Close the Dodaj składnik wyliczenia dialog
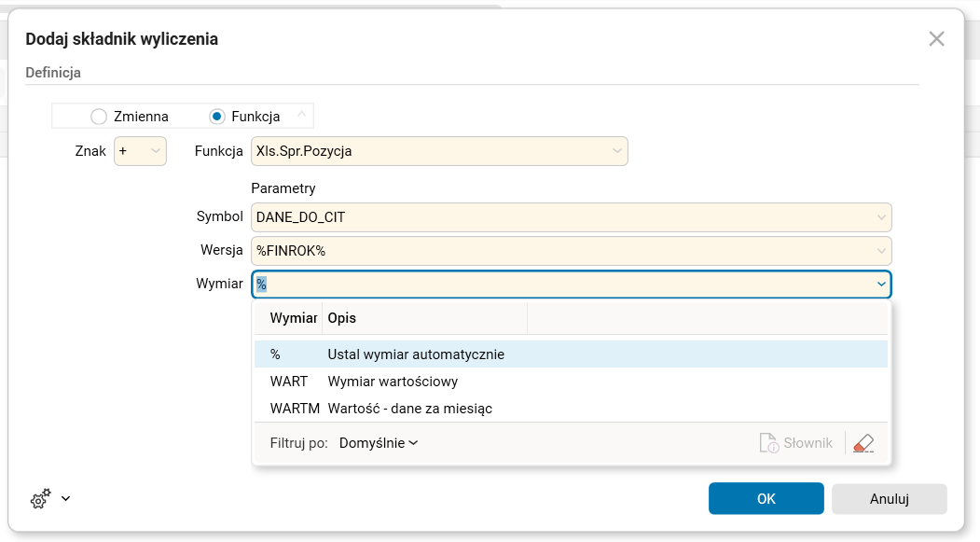The height and width of the screenshot is (542, 980). [x=936, y=38]
